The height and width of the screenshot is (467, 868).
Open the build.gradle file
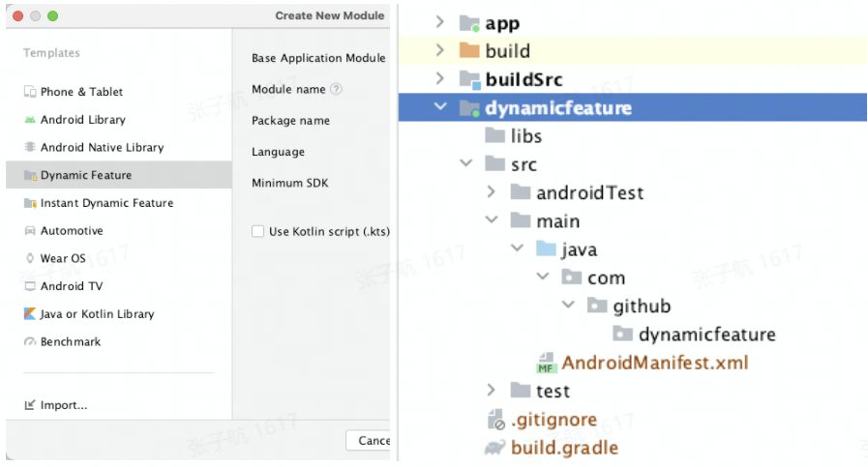(x=564, y=448)
